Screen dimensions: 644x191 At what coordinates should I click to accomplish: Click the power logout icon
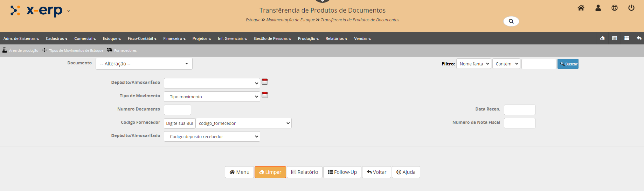click(631, 8)
